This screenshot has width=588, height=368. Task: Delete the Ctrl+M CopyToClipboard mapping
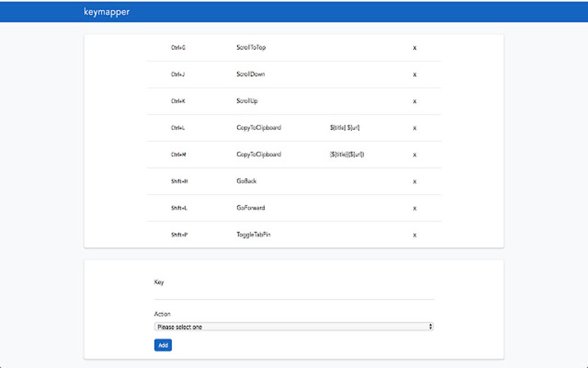coord(414,155)
